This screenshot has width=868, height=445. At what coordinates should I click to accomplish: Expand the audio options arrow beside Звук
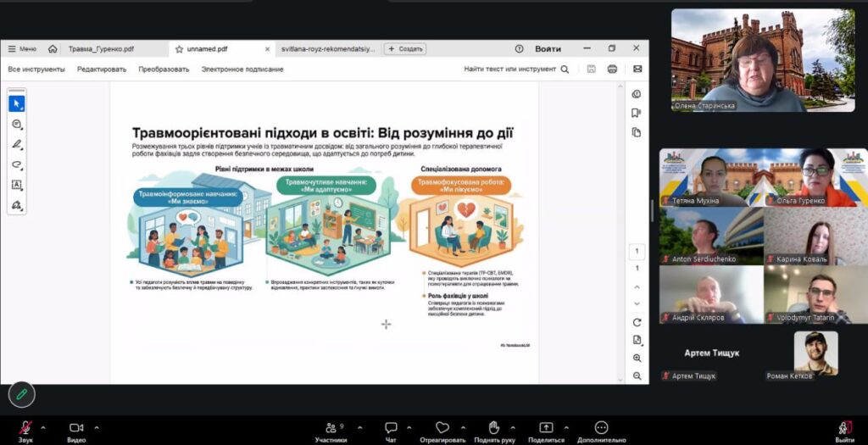tap(43, 427)
